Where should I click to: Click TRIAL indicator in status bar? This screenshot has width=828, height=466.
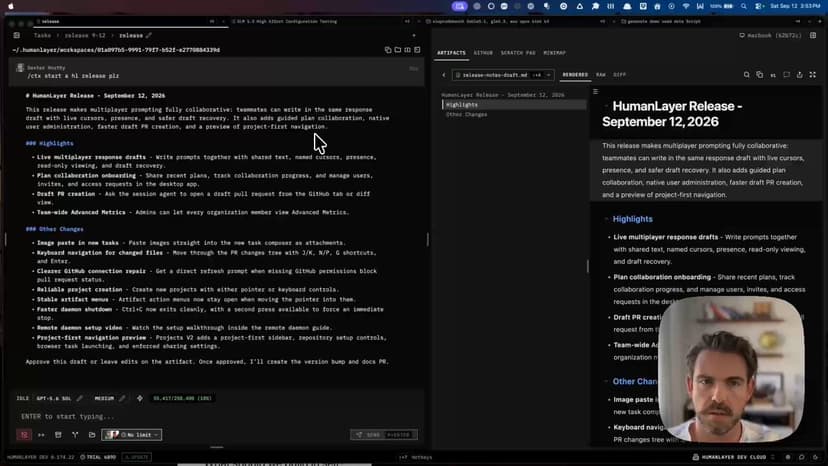(x=98, y=457)
